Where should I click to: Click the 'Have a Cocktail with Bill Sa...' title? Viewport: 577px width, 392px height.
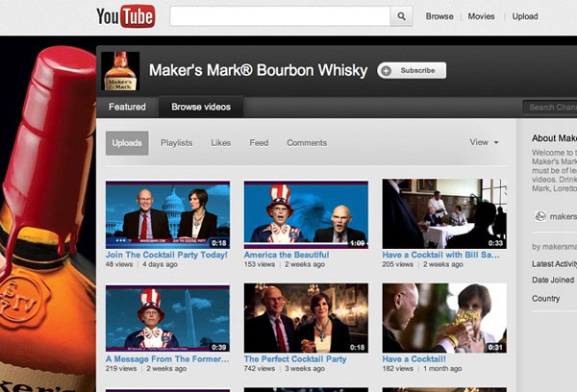point(440,255)
